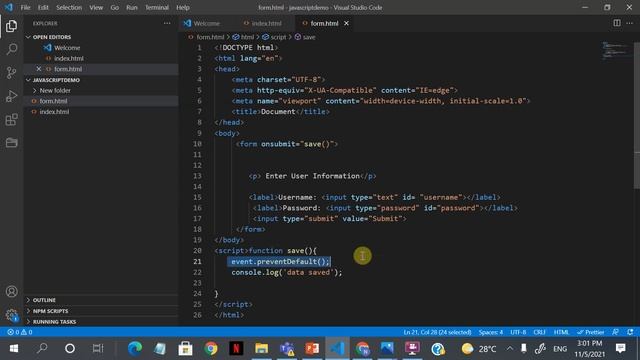
Task: Open ENG language indicator in tray
Action: tap(560, 349)
